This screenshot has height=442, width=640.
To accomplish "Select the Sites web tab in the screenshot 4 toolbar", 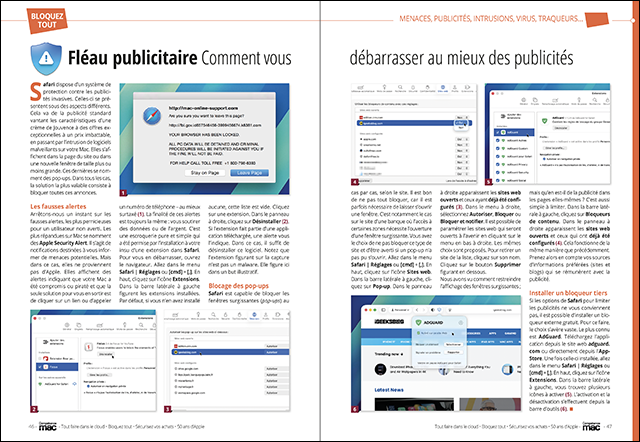I will [x=442, y=89].
